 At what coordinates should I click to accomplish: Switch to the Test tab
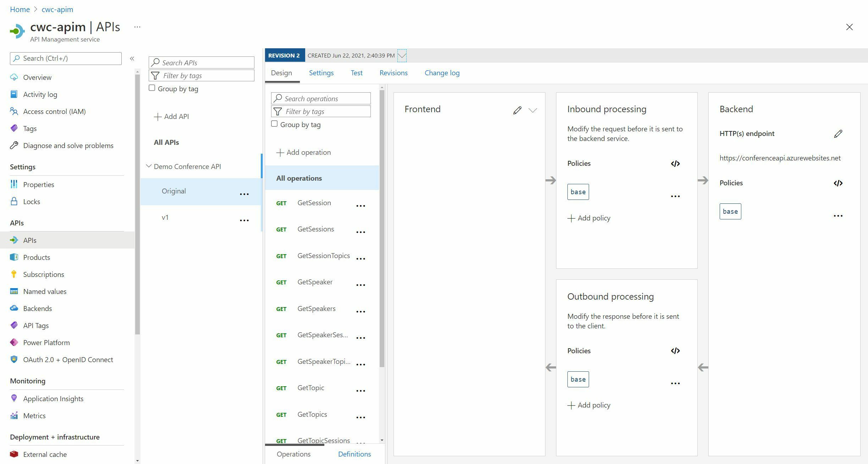click(356, 73)
